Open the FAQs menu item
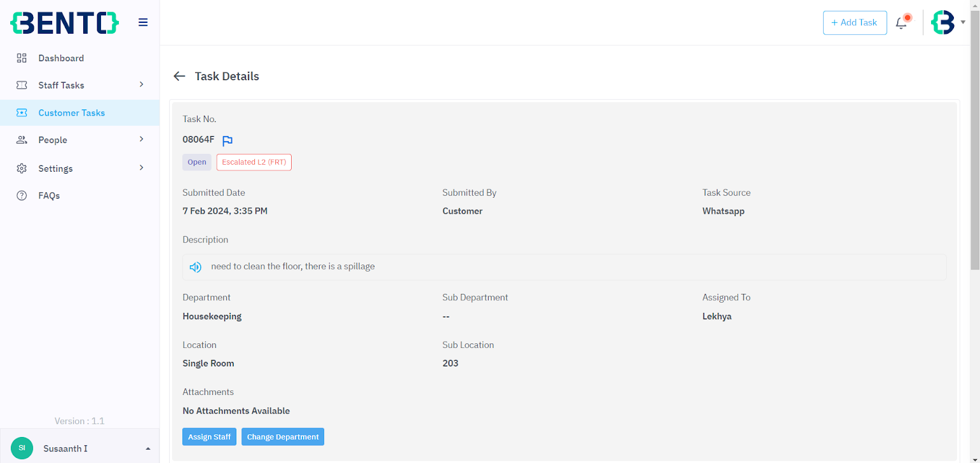Viewport: 980px width, 463px height. (79, 195)
